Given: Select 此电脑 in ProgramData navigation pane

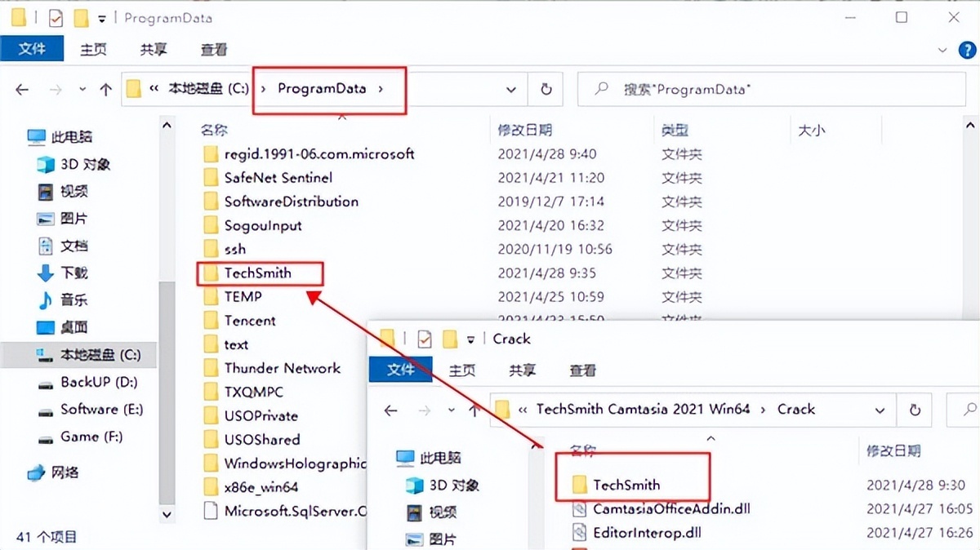Looking at the screenshot, I should click(60, 136).
